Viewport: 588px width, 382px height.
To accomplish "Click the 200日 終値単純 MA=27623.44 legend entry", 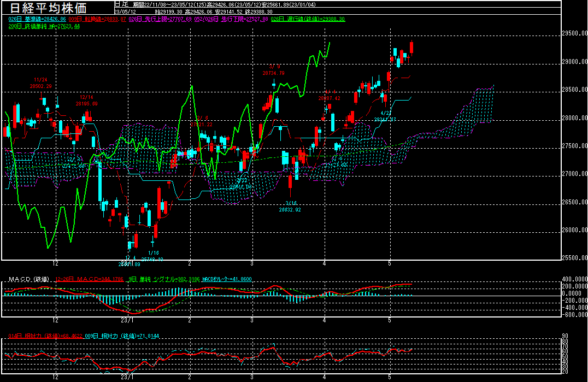I will coord(44,26).
